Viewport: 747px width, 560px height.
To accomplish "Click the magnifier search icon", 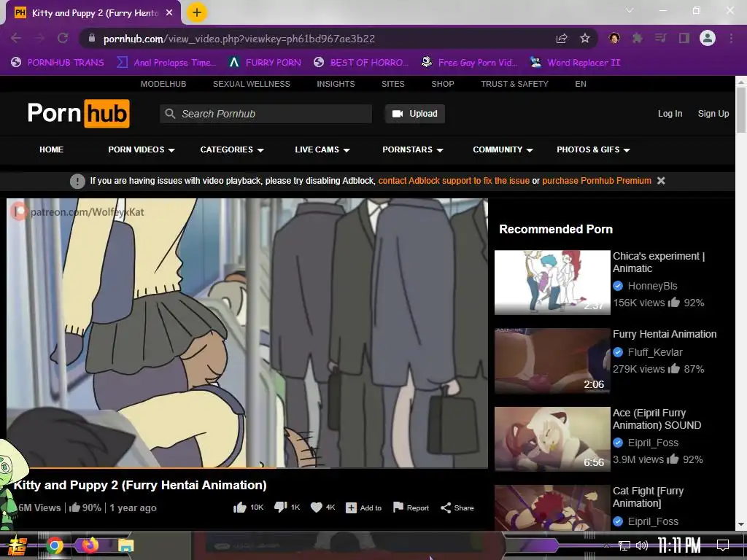I will point(170,114).
